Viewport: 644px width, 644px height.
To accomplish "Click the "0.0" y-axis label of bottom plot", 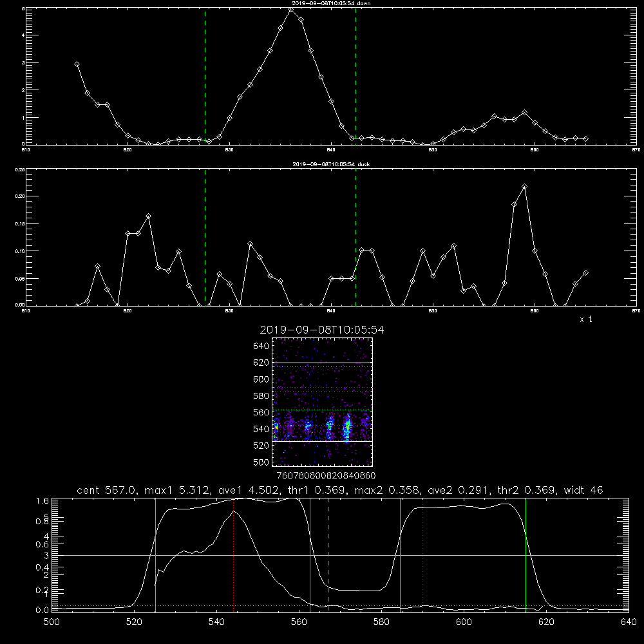I will [x=43, y=610].
